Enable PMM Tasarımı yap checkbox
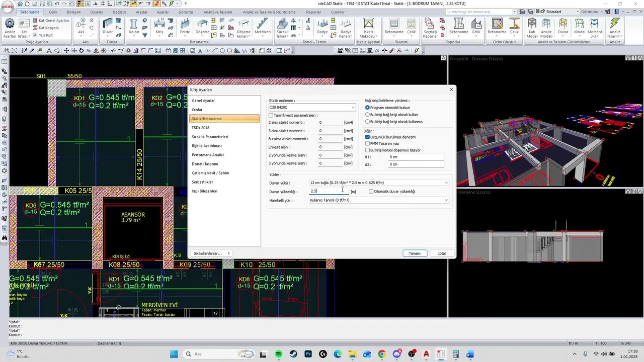This screenshot has height=362, width=644. 367,143
